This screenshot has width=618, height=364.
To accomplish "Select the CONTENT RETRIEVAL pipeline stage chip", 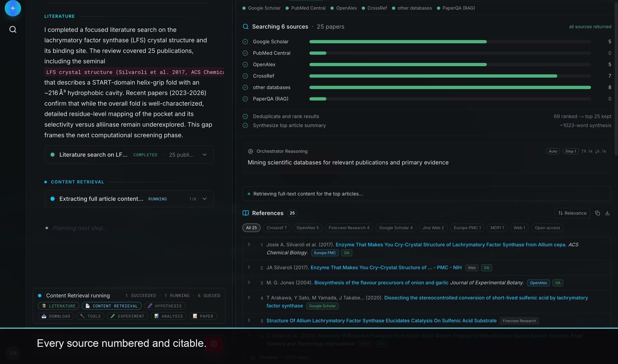I will (112, 306).
